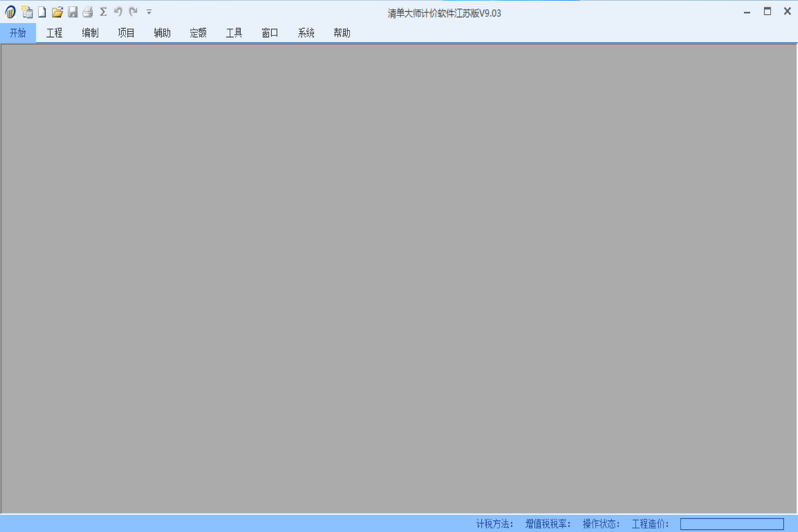The image size is (798, 532).
Task: Open the 窗口 menu
Action: point(270,33)
